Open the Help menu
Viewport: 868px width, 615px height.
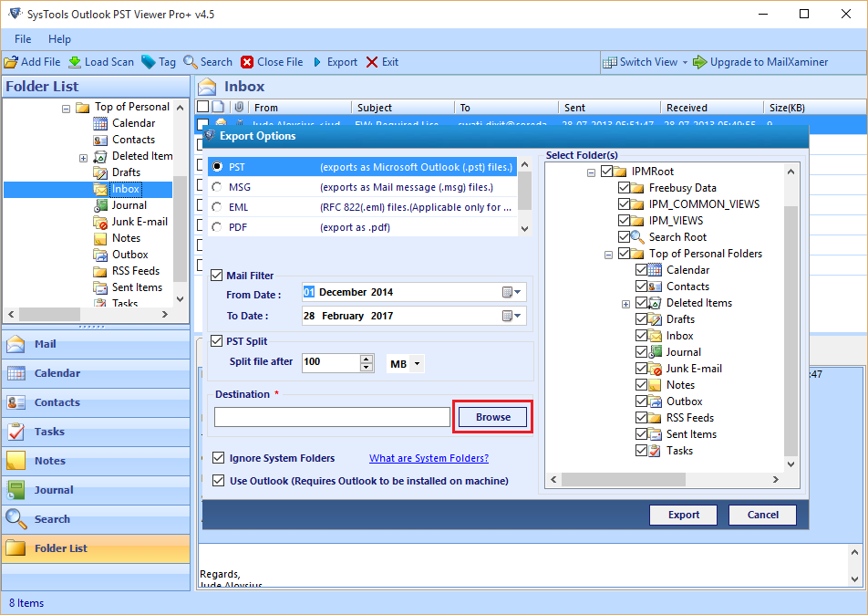click(59, 39)
